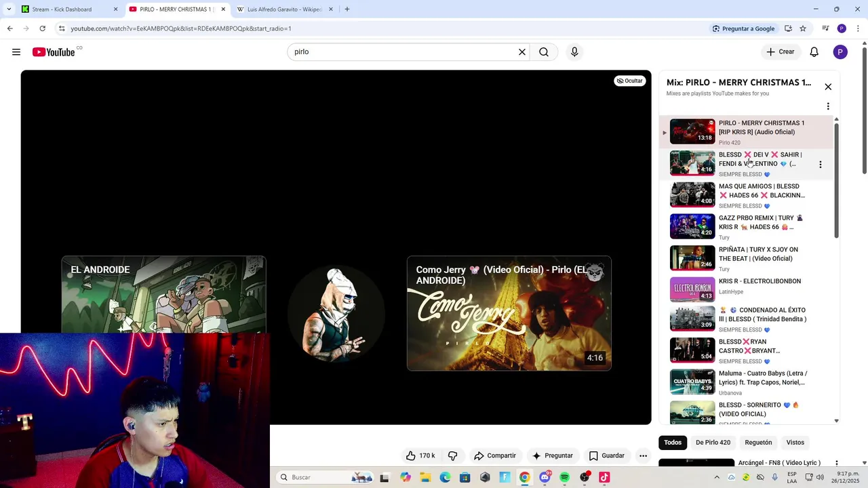
Task: View site information icon in the address bar
Action: (62, 28)
